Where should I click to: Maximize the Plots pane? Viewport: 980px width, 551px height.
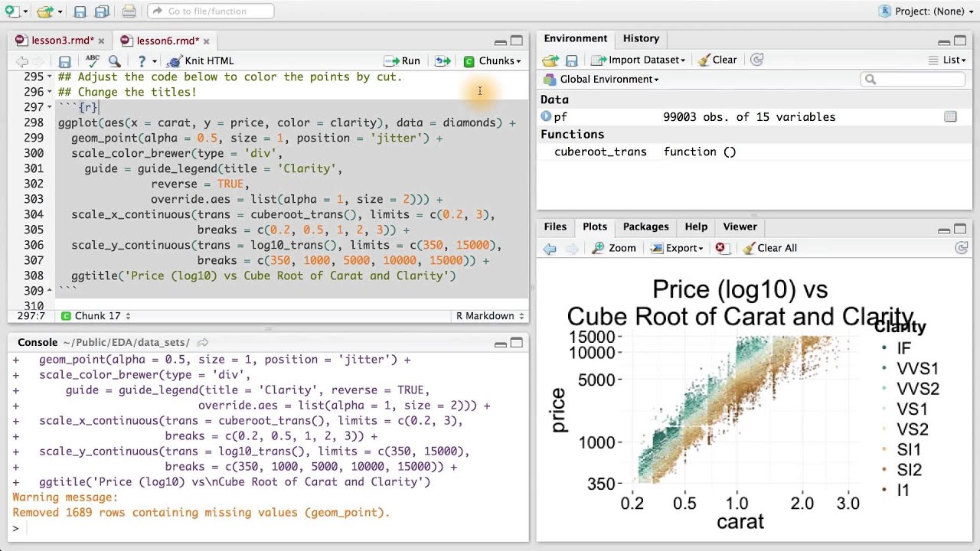[961, 230]
